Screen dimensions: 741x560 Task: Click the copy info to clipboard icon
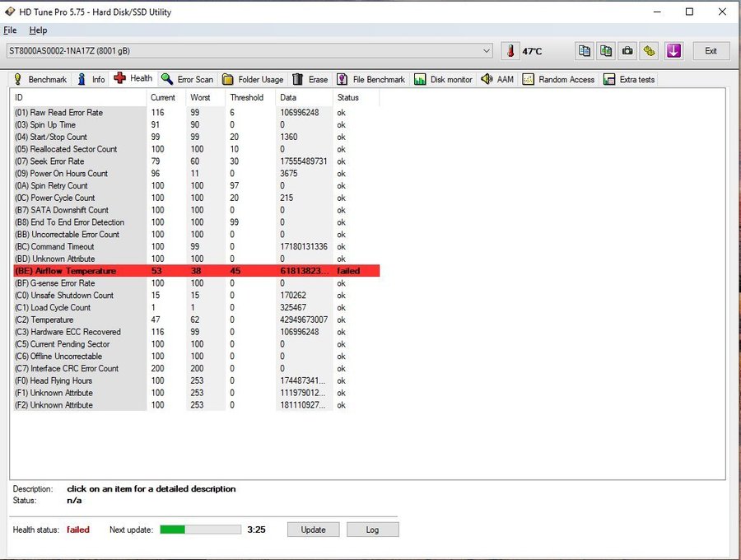click(585, 50)
